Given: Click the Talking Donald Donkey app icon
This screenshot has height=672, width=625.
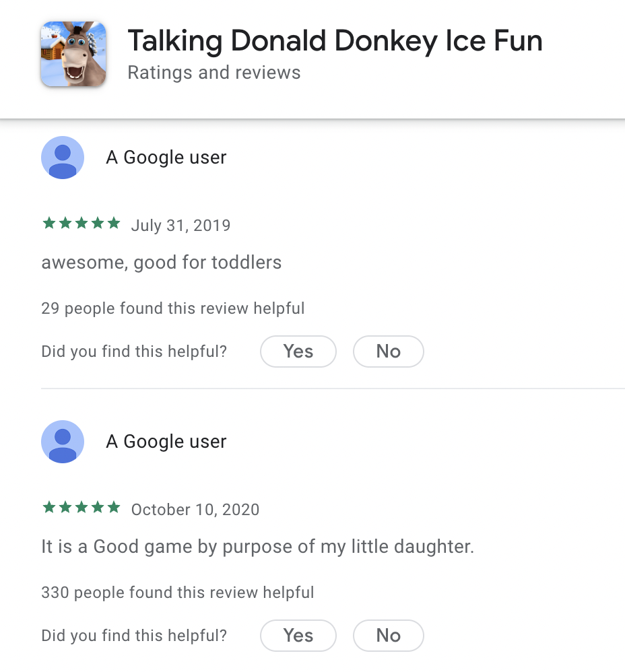Looking at the screenshot, I should tap(73, 53).
